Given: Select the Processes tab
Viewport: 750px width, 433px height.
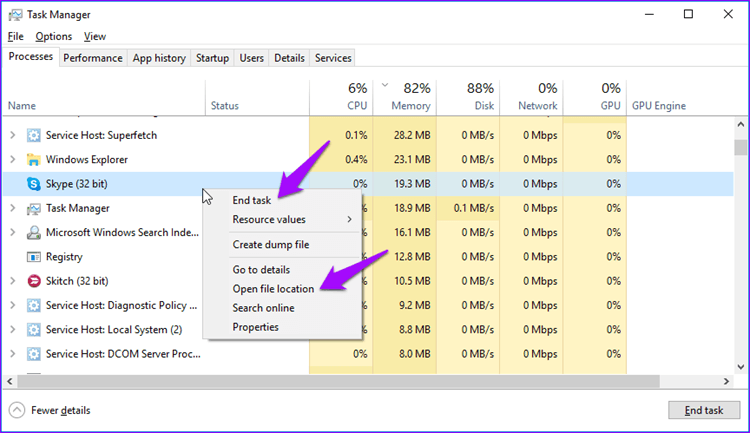Looking at the screenshot, I should 31,56.
